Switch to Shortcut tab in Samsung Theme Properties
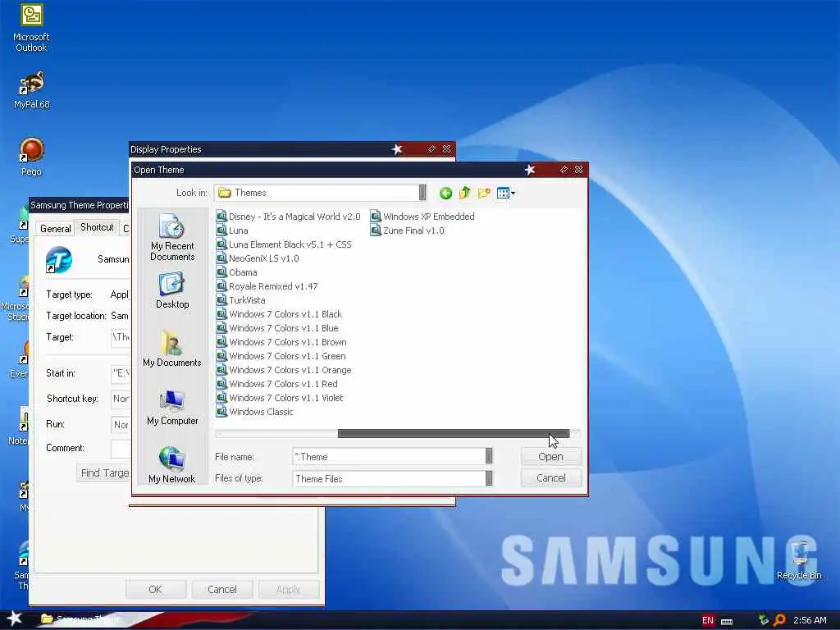Image resolution: width=840 pixels, height=630 pixels. pyautogui.click(x=97, y=227)
